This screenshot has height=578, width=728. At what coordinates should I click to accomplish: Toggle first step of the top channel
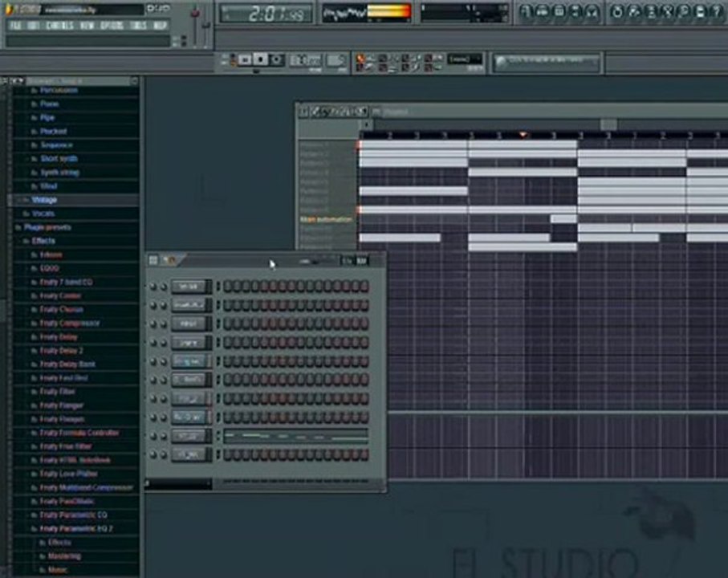coord(228,287)
